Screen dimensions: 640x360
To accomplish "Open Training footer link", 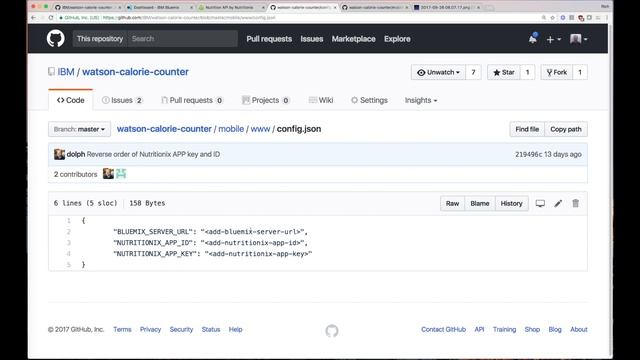I will point(504,329).
